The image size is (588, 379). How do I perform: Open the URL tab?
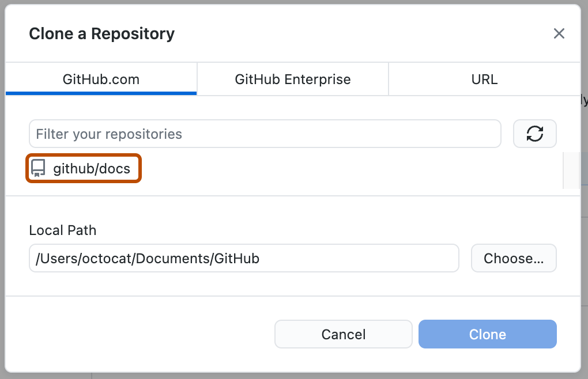[x=484, y=79]
